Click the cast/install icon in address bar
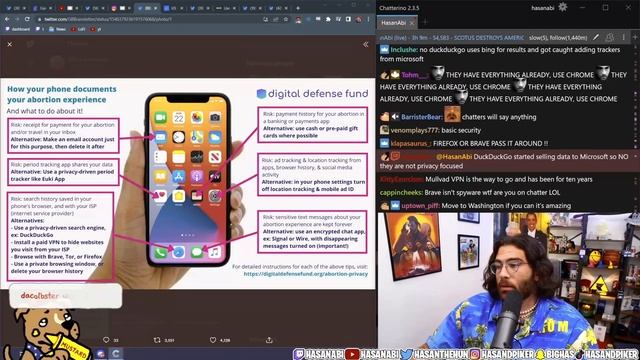 tap(265, 19)
